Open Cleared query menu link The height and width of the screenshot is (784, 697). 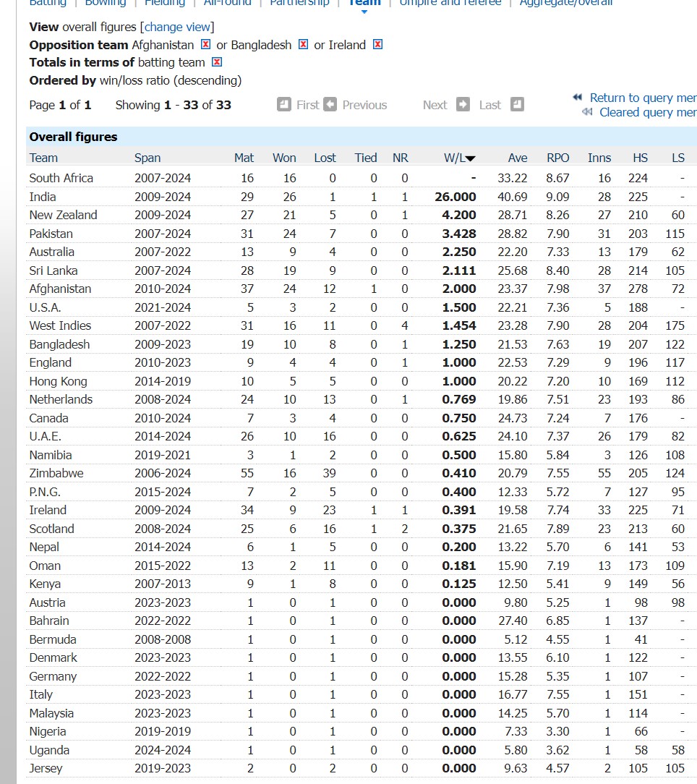[x=648, y=113]
